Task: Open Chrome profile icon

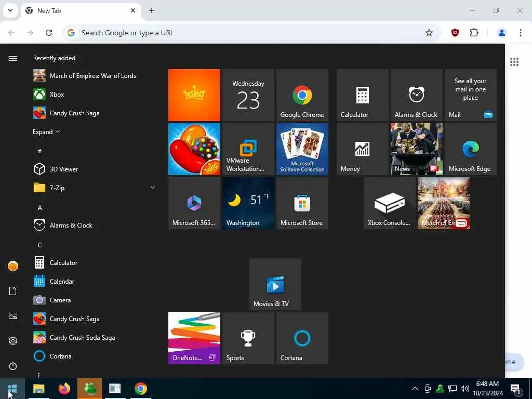Action: click(x=501, y=33)
